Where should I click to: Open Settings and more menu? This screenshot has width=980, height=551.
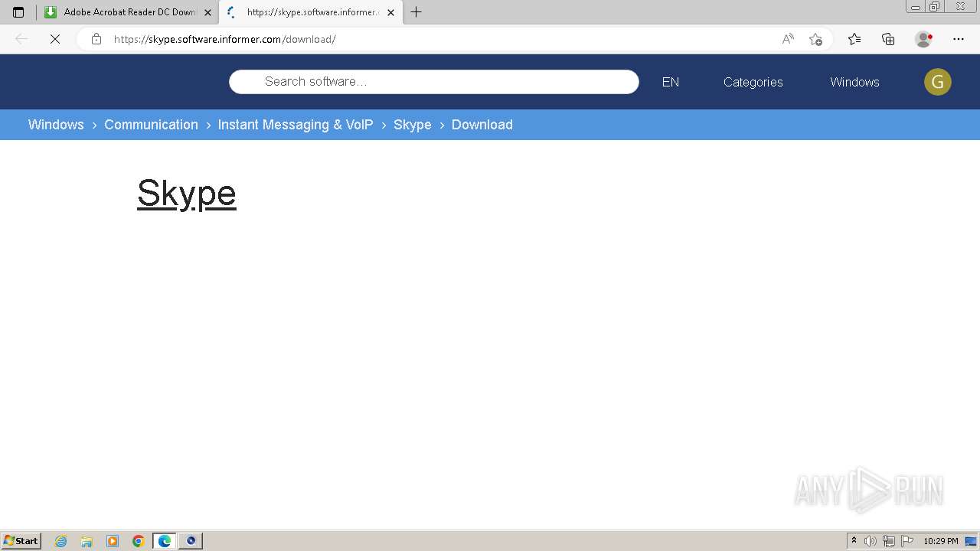point(959,39)
